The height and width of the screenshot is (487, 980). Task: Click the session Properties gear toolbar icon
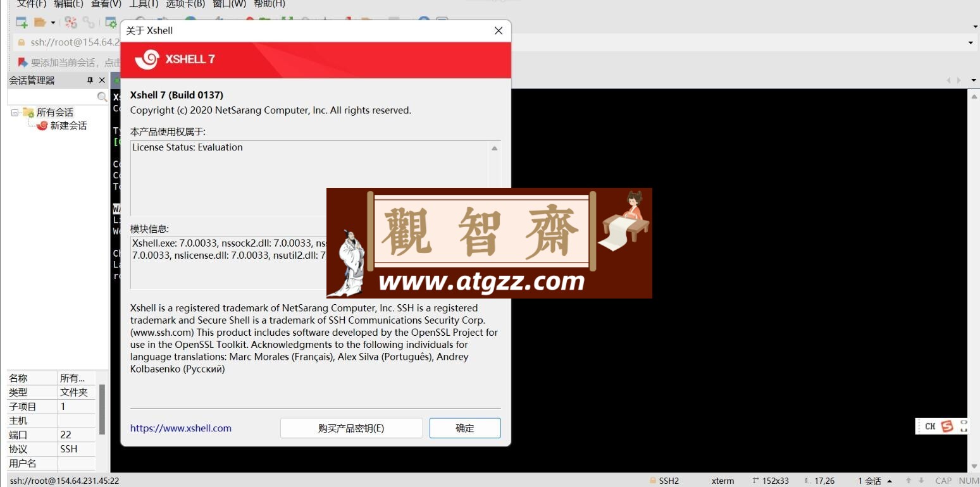(111, 23)
